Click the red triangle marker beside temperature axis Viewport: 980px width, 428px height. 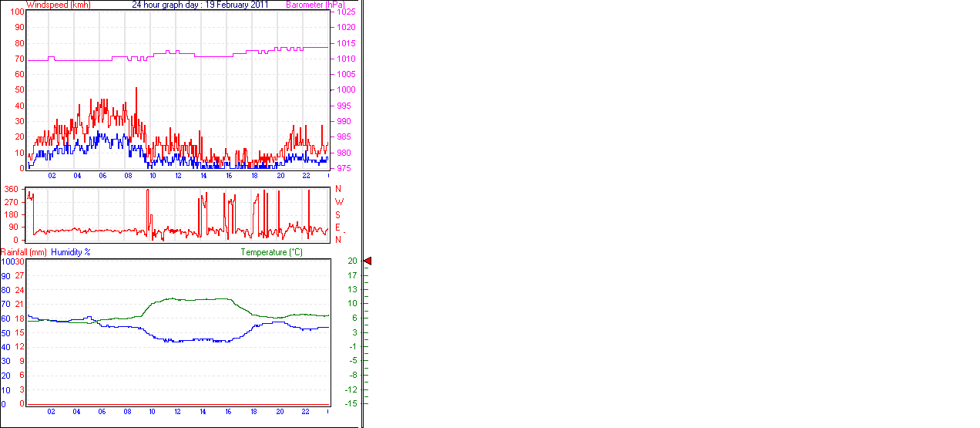(367, 261)
